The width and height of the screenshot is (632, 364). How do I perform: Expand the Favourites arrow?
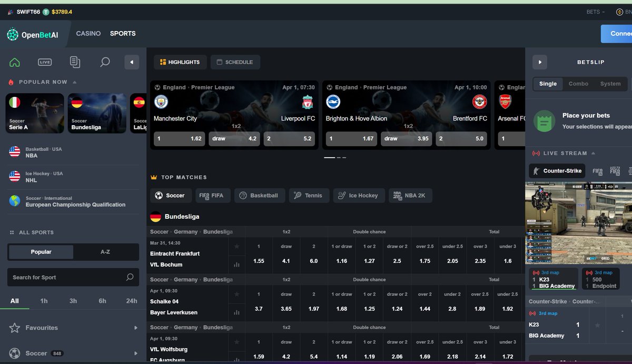tap(136, 328)
